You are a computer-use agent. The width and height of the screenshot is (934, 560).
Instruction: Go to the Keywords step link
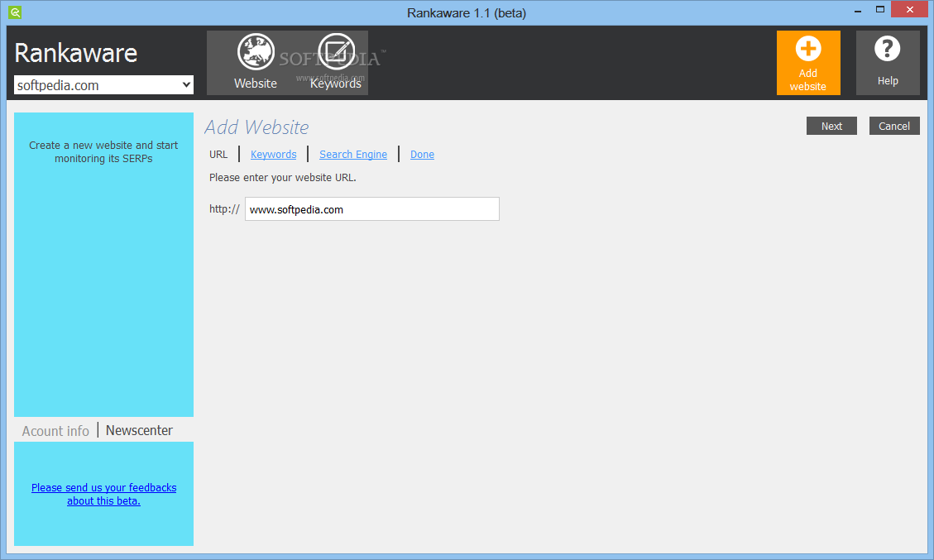tap(273, 155)
